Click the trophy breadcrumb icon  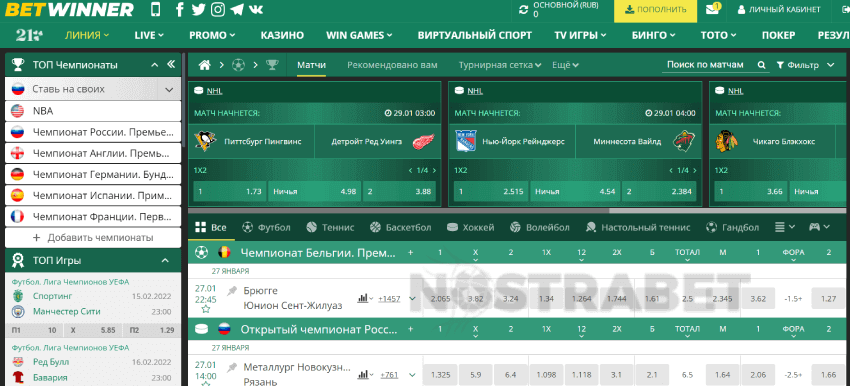click(x=272, y=65)
